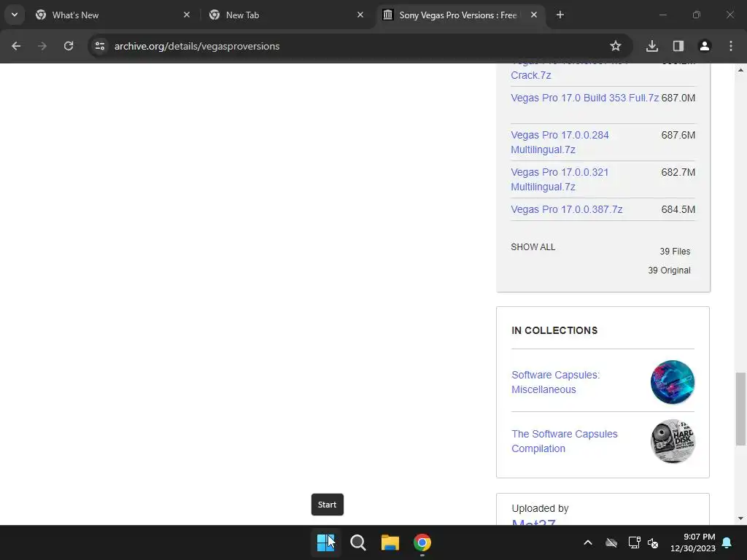Reload the archive.org page
The image size is (747, 560).
pos(69,46)
